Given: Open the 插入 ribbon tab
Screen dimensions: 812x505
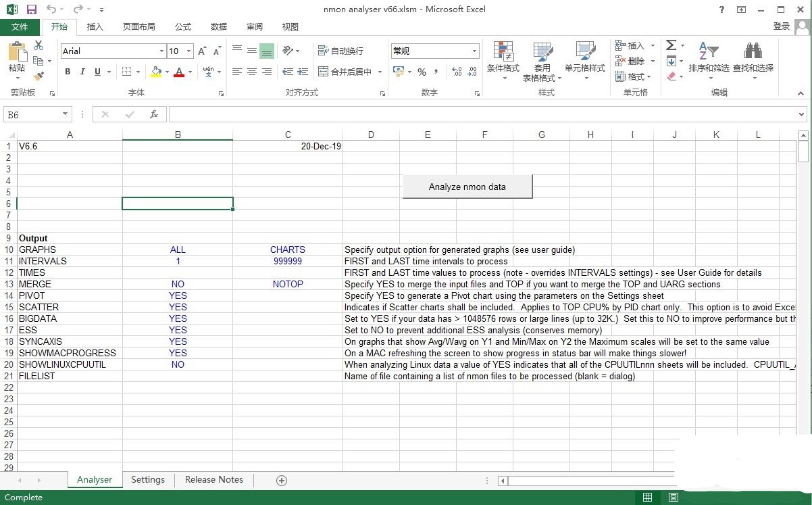Looking at the screenshot, I should [95, 27].
